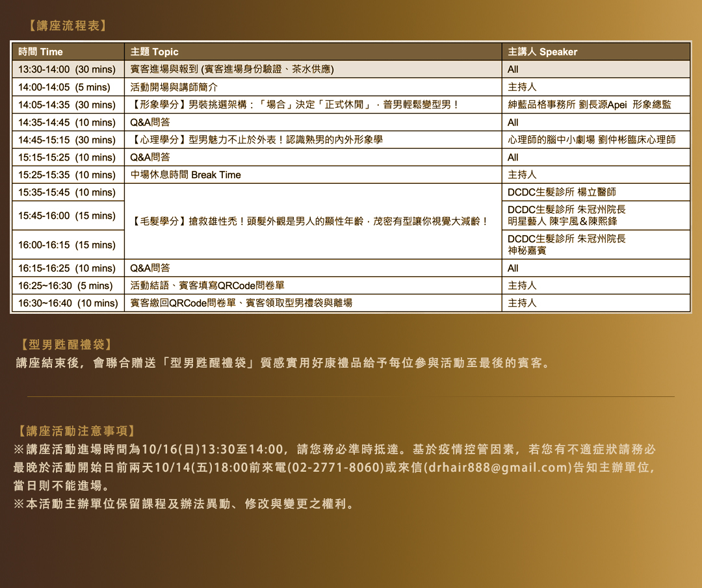Select the 16:30~16:40 time cell

tap(68, 303)
